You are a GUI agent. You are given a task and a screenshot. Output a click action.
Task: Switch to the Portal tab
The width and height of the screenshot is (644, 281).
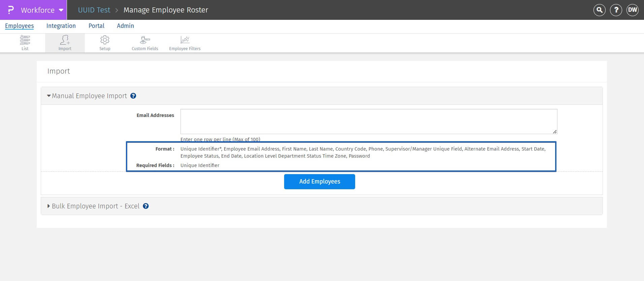tap(96, 26)
